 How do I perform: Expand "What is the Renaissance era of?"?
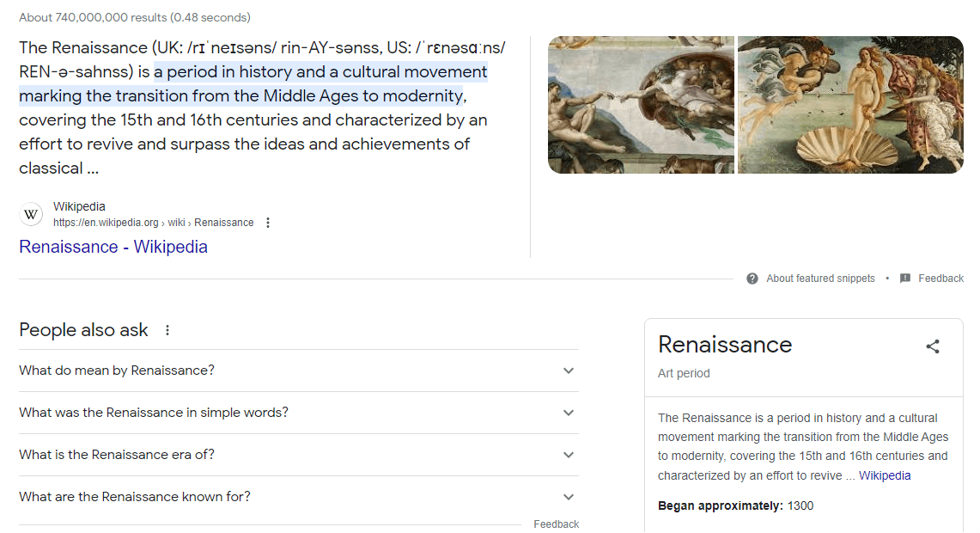299,455
